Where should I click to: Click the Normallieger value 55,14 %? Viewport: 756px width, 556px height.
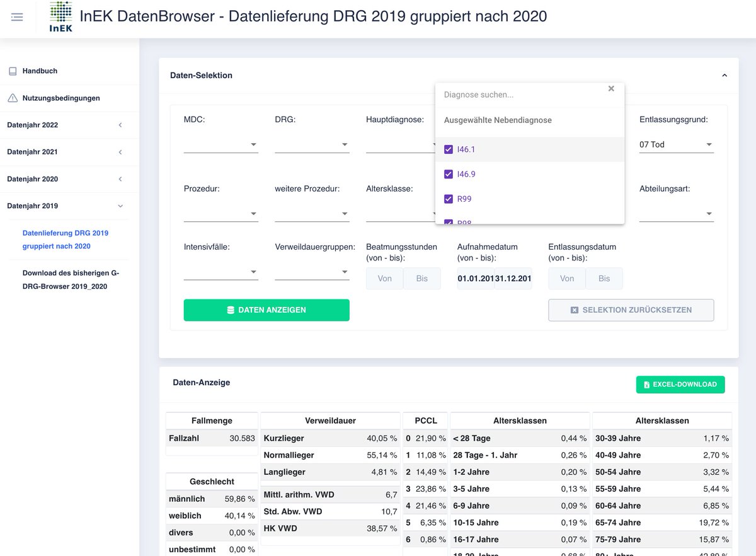[382, 455]
